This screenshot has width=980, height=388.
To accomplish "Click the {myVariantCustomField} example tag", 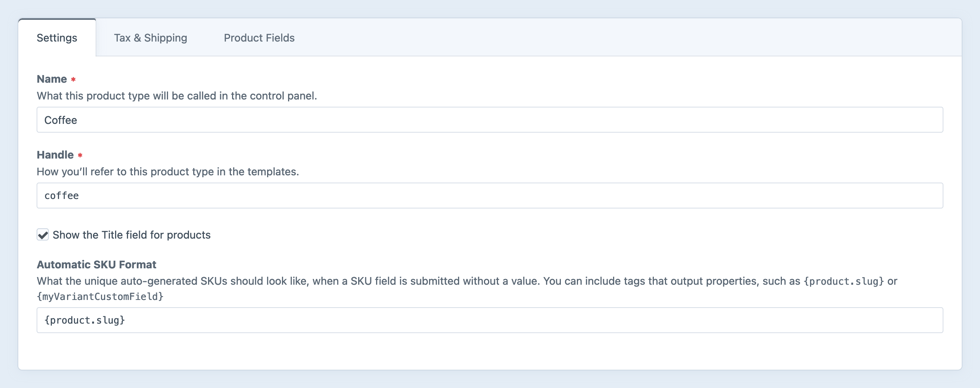I will click(100, 297).
